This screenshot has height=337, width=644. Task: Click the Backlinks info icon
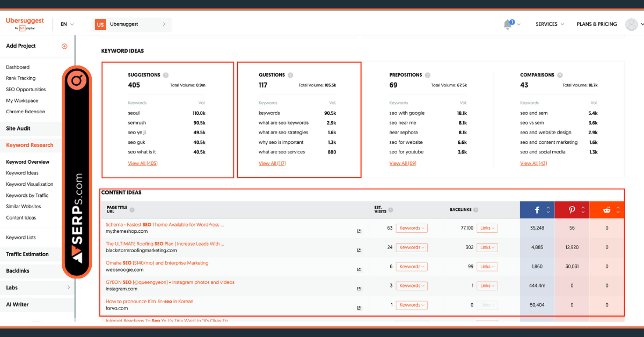click(x=476, y=210)
